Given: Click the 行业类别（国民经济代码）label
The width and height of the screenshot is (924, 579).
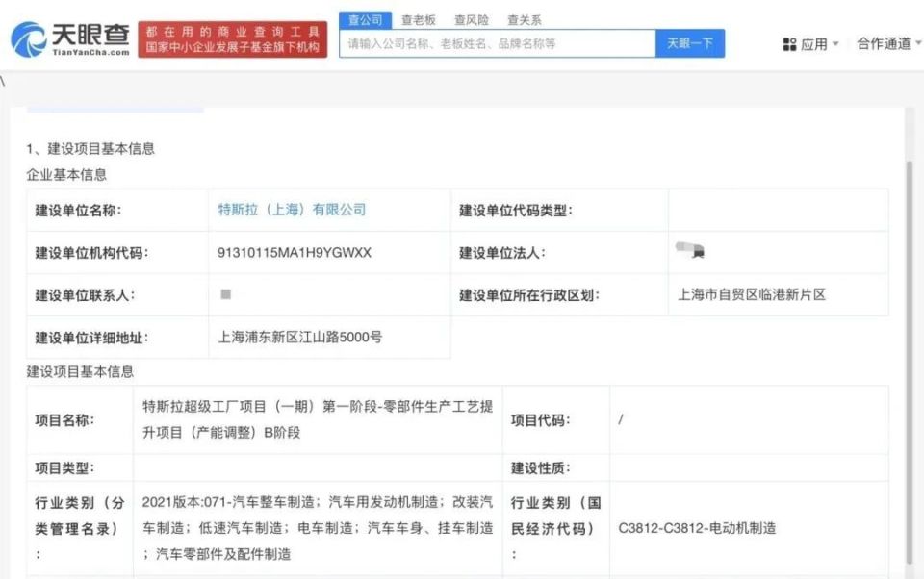Looking at the screenshot, I should click(x=555, y=528).
